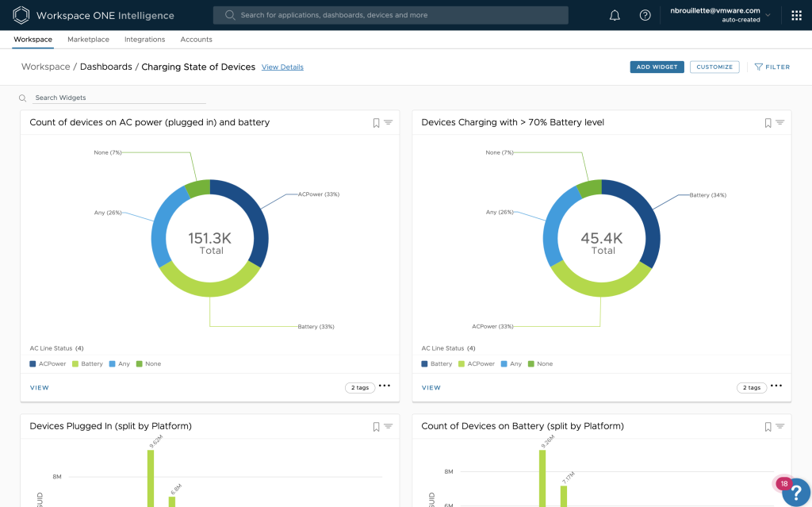Screen dimensions: 812x507
Task: Go to the Integrations tab
Action: 144,40
